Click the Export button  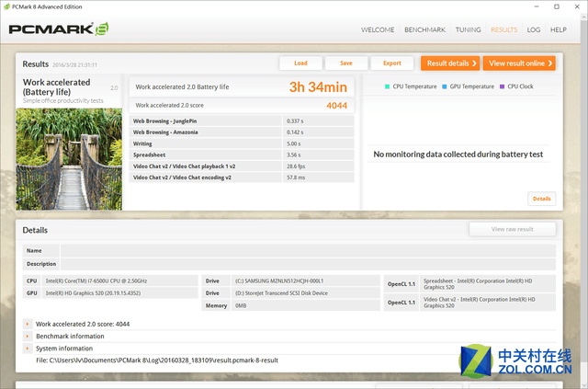tap(392, 63)
